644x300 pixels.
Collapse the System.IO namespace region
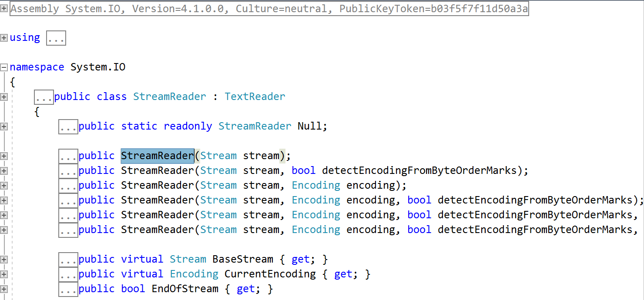pyautogui.click(x=4, y=67)
